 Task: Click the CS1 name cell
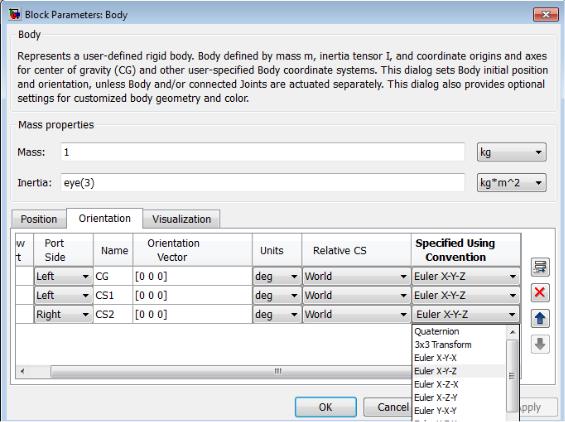113,296
